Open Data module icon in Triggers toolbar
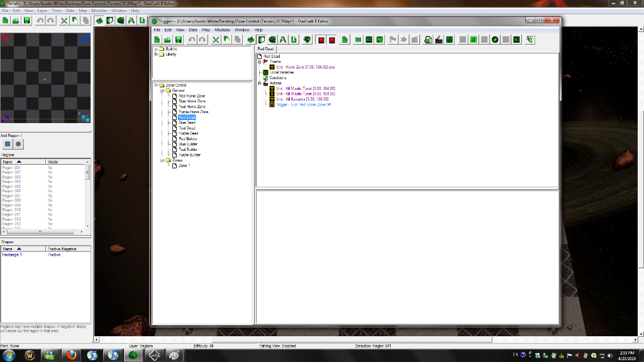 click(272, 40)
